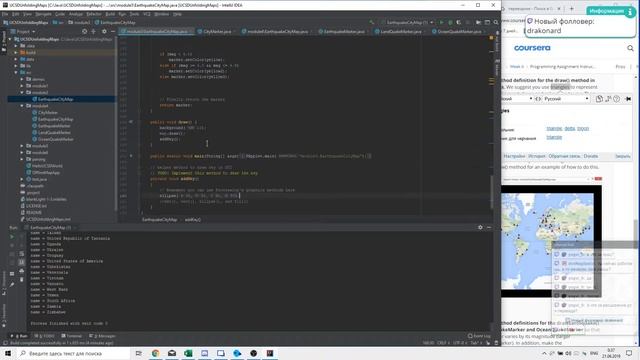Open the Messages tool window tab

pos(102,336)
